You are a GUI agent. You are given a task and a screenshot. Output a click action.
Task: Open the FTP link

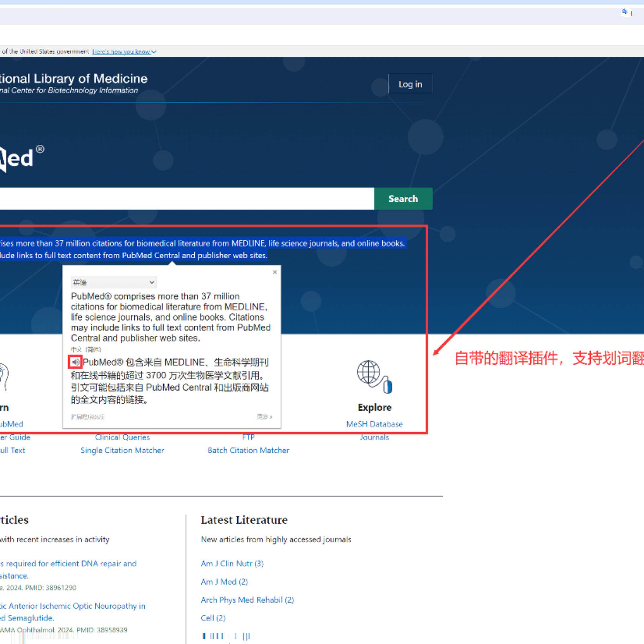click(x=248, y=437)
